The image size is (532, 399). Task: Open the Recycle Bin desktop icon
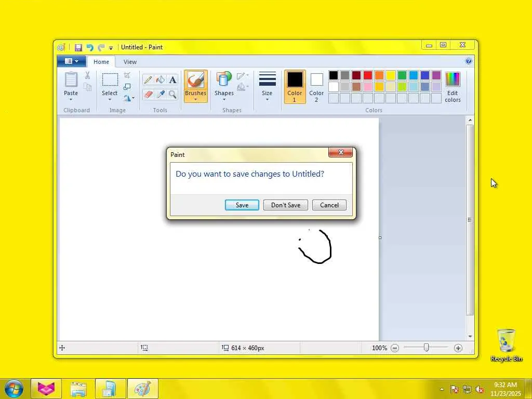[x=506, y=345]
